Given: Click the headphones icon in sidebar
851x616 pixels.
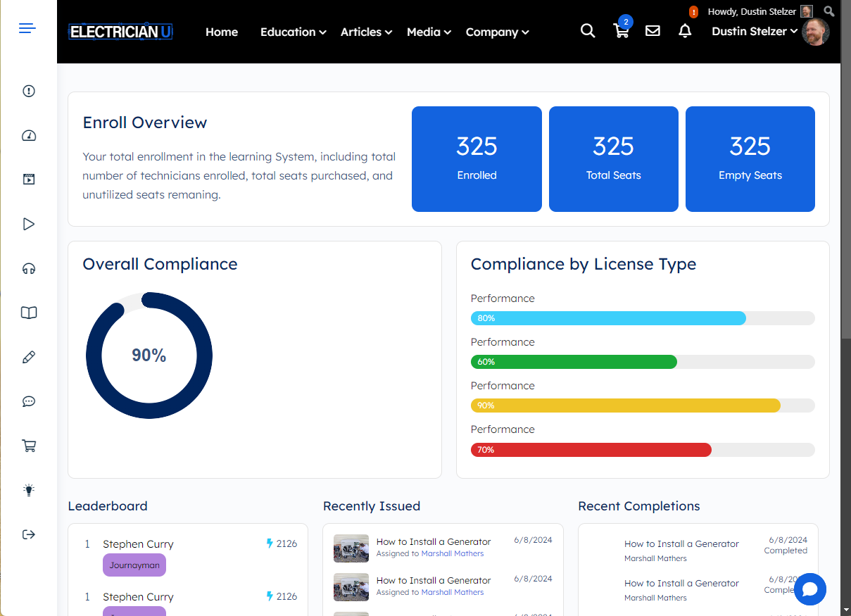Looking at the screenshot, I should tap(29, 268).
